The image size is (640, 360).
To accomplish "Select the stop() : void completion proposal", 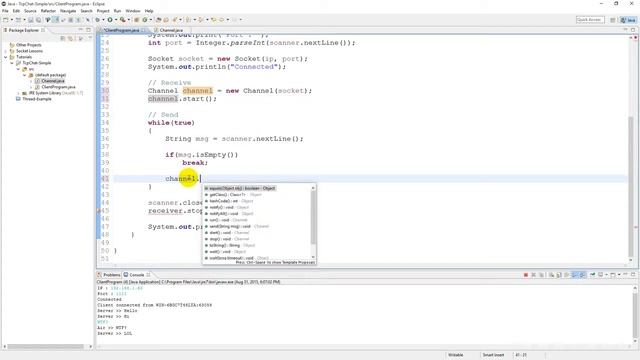I will pyautogui.click(x=227, y=239).
